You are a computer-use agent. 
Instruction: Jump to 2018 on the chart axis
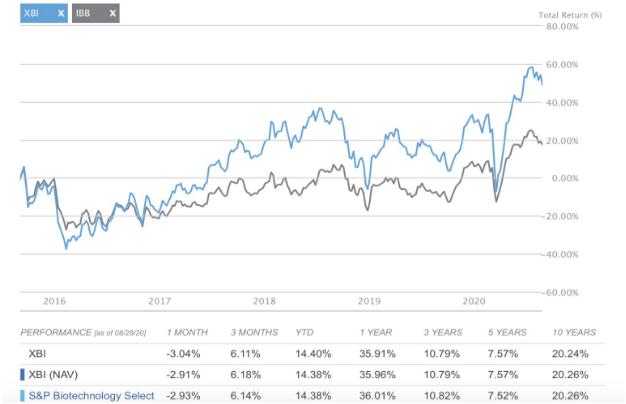pos(264,300)
